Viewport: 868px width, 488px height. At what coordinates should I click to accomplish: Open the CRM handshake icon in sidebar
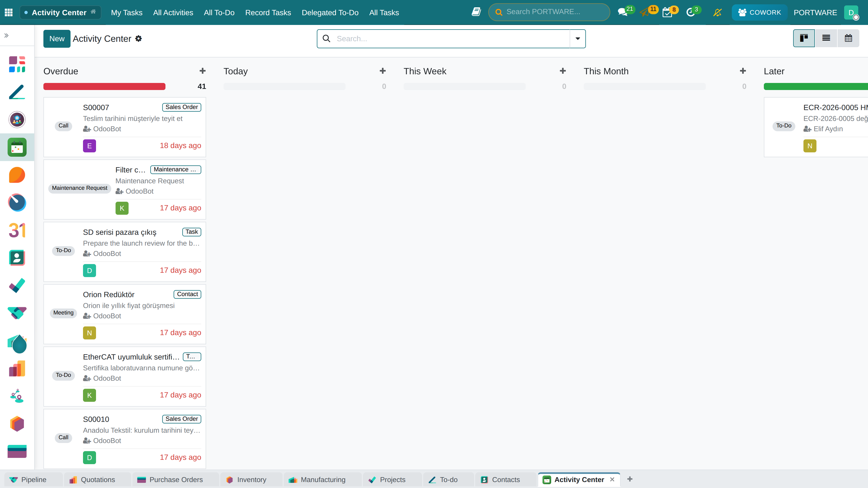point(17,313)
